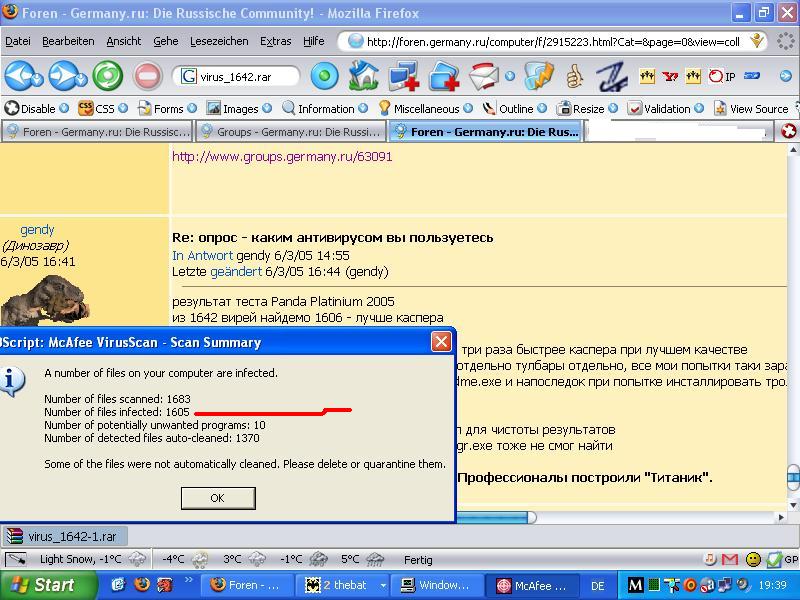Open the mail envelope toolbar icon
The width and height of the screenshot is (800, 600).
point(484,77)
